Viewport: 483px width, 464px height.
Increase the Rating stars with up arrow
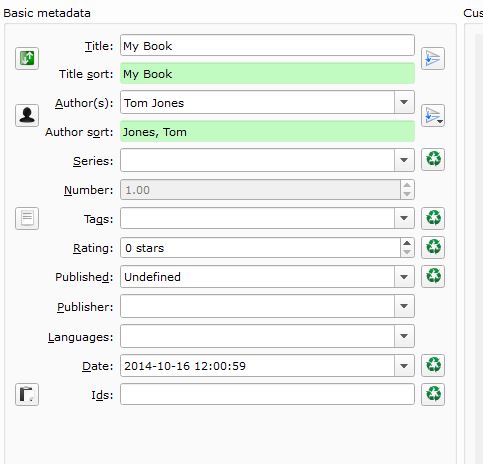pos(407,243)
